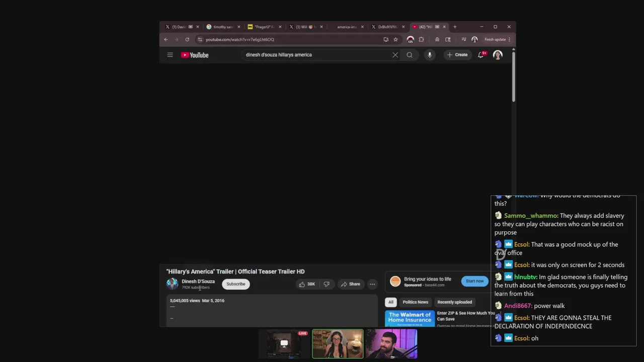Go forward with the browser arrow
Viewport: 644px width, 362px height.
click(176, 39)
